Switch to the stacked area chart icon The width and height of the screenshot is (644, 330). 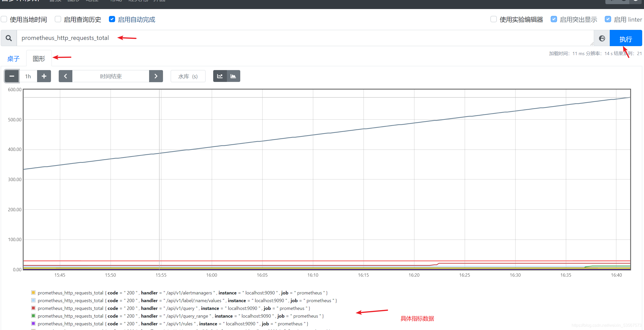[233, 76]
